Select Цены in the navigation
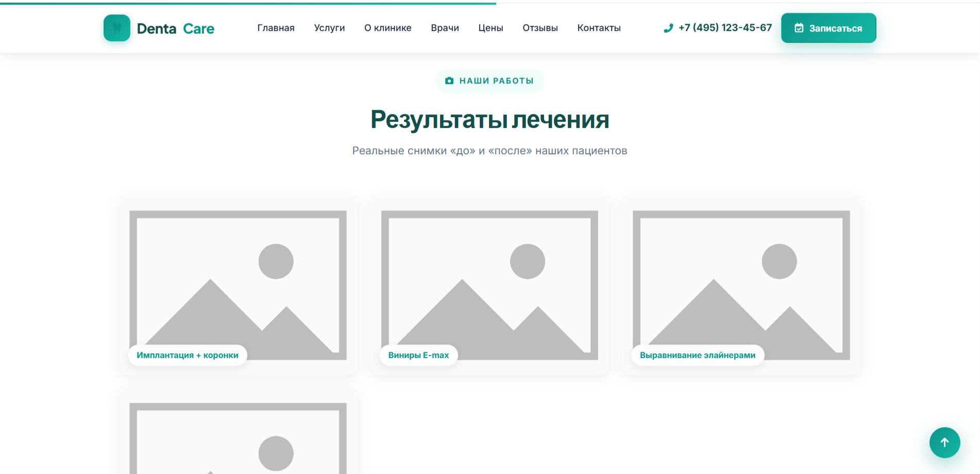 [x=491, y=28]
